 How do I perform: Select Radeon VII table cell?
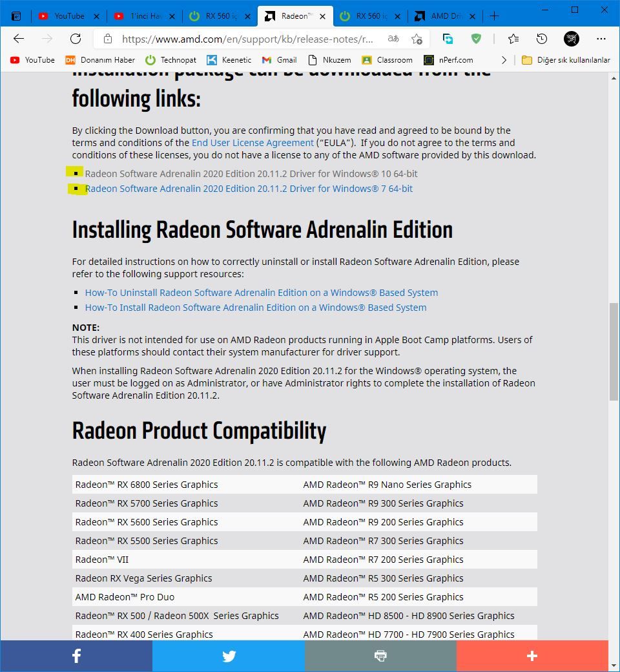pos(186,560)
